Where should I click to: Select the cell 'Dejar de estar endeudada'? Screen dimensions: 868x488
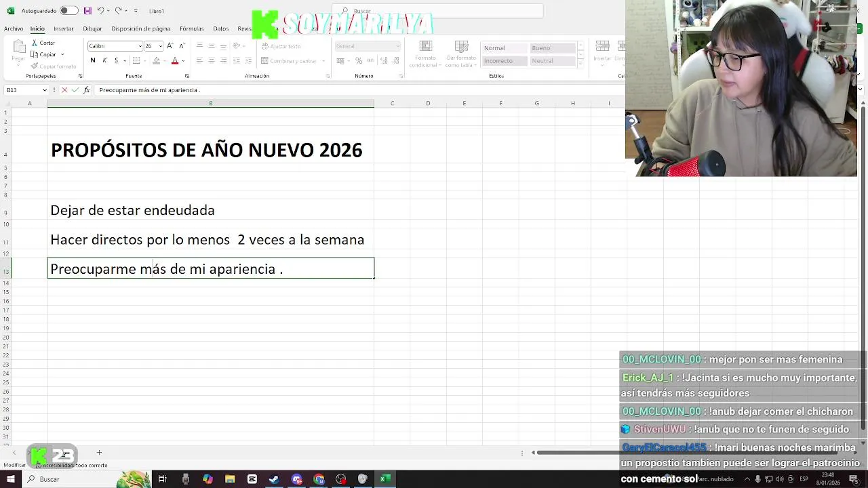(211, 210)
